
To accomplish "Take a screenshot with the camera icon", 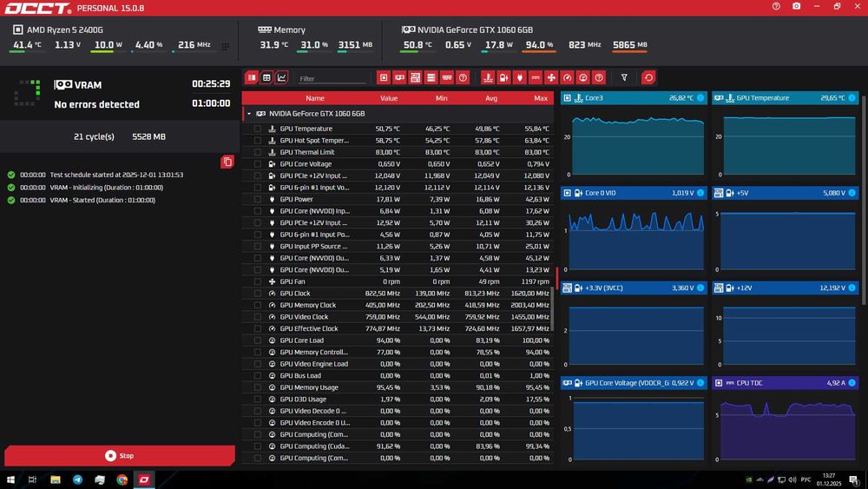I will pos(796,6).
